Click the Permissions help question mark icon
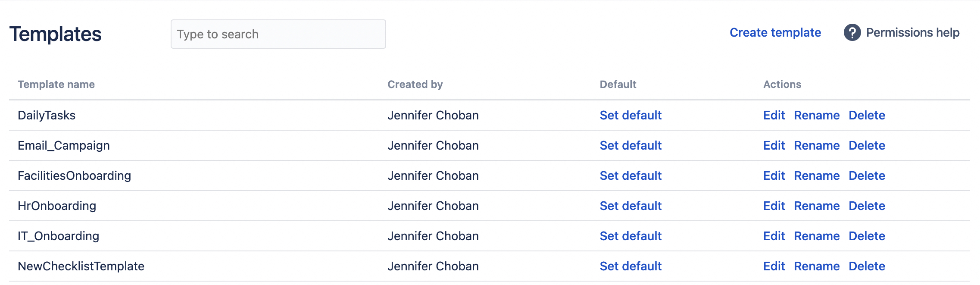Screen dimensions: 980x285 tap(852, 33)
